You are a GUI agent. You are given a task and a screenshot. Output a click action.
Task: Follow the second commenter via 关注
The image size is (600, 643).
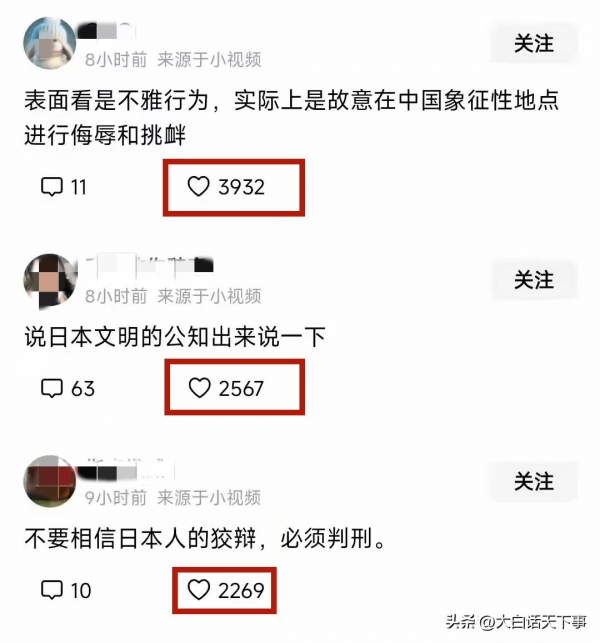point(534,280)
